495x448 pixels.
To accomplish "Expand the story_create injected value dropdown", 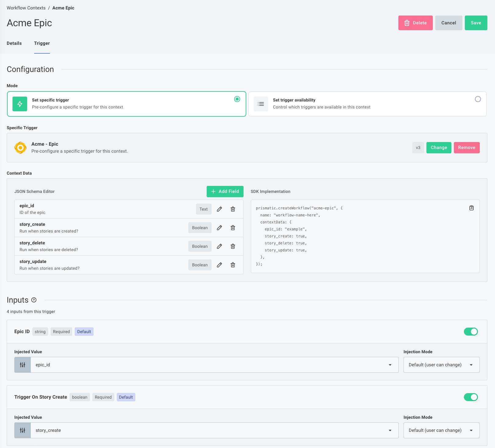I will click(390, 430).
